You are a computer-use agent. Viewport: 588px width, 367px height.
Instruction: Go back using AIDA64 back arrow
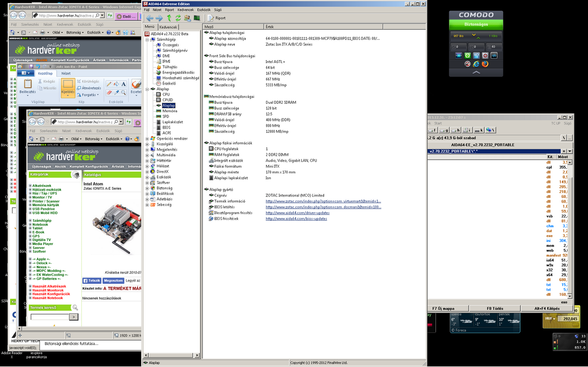click(x=150, y=18)
